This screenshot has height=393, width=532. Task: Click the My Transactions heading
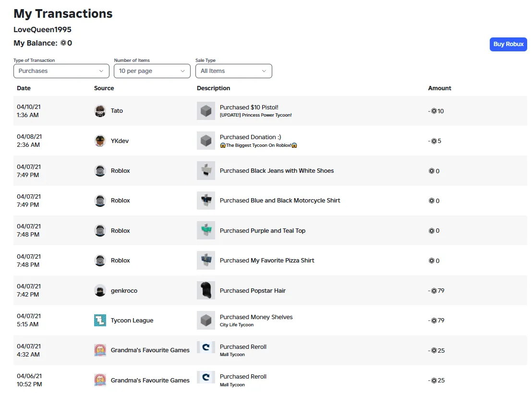click(63, 13)
